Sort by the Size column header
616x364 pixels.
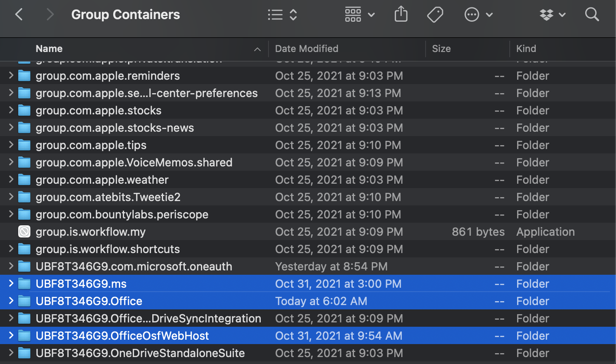(x=441, y=49)
